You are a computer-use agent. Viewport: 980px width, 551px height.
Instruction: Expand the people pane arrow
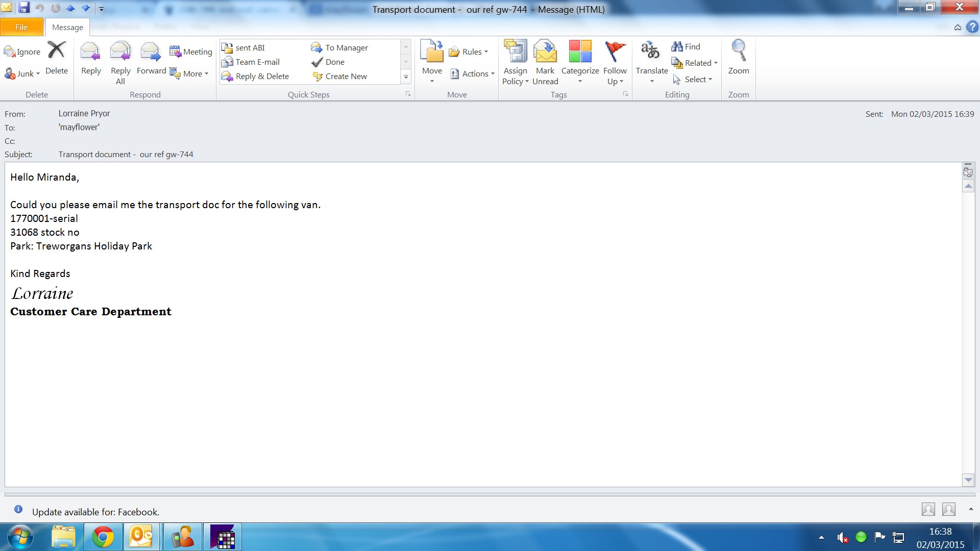[x=970, y=509]
